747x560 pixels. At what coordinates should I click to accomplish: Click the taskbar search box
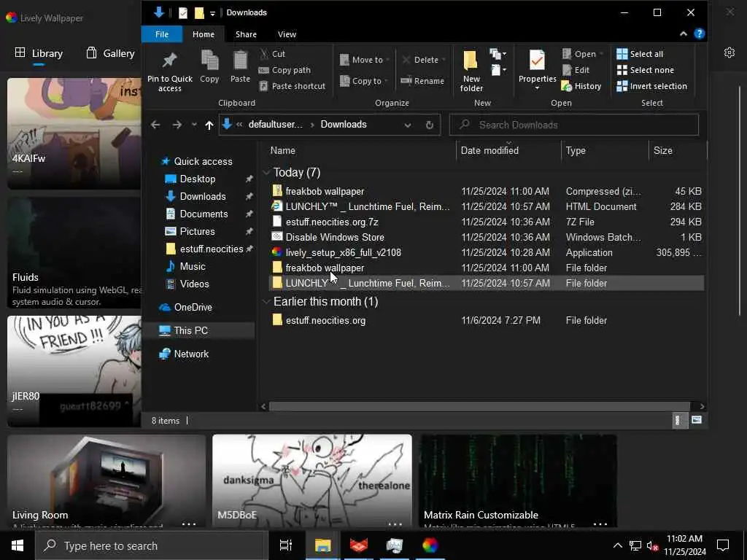tap(152, 545)
